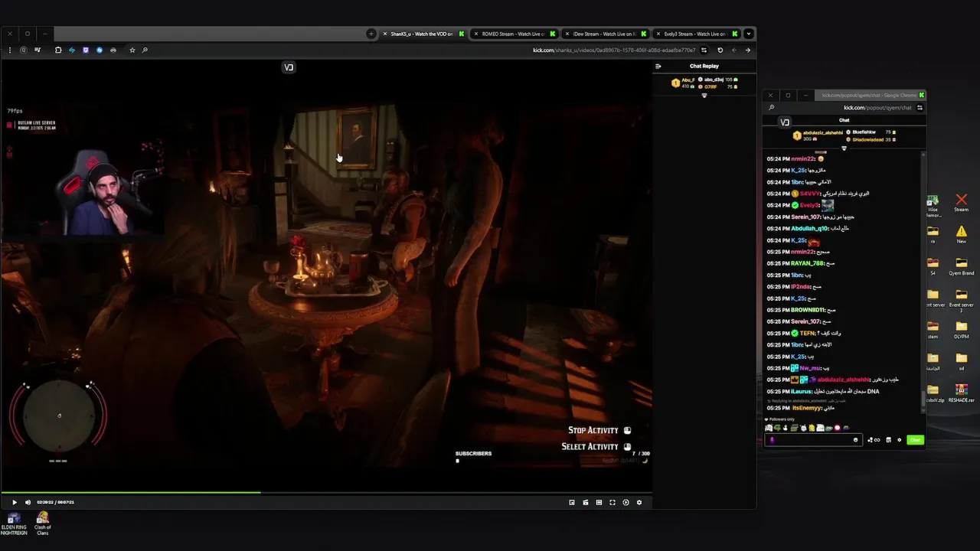
Task: Open SHadowiadead profile in leaderboard
Action: pyautogui.click(x=868, y=139)
